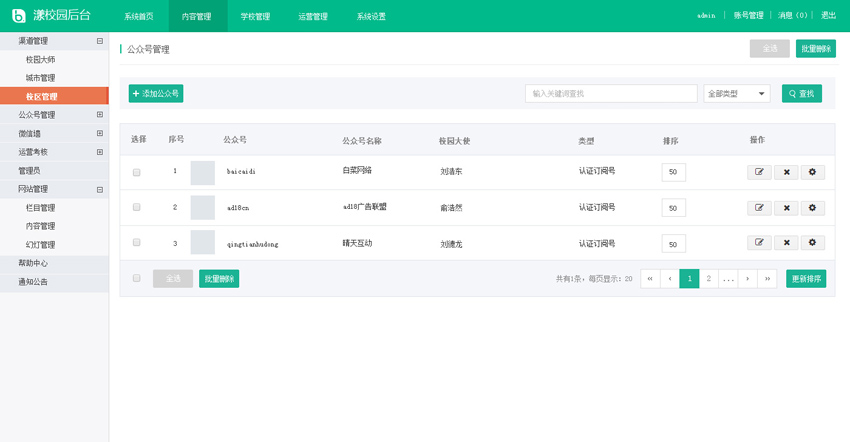Image resolution: width=850 pixels, height=442 pixels.
Task: Open the 学校管理 top navigation tab
Action: [255, 16]
